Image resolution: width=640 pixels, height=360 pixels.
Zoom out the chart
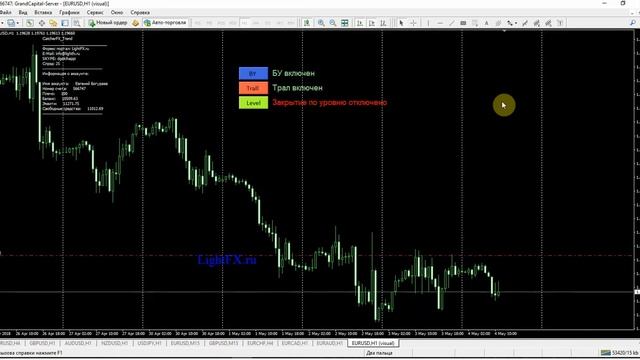point(333,23)
